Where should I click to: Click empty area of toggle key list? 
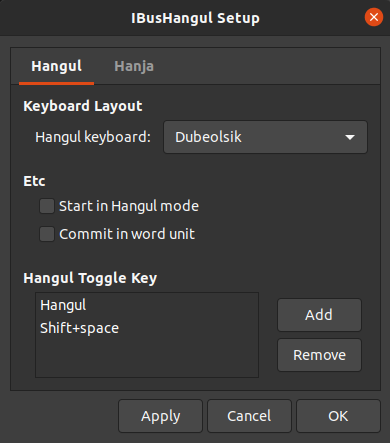click(x=147, y=358)
